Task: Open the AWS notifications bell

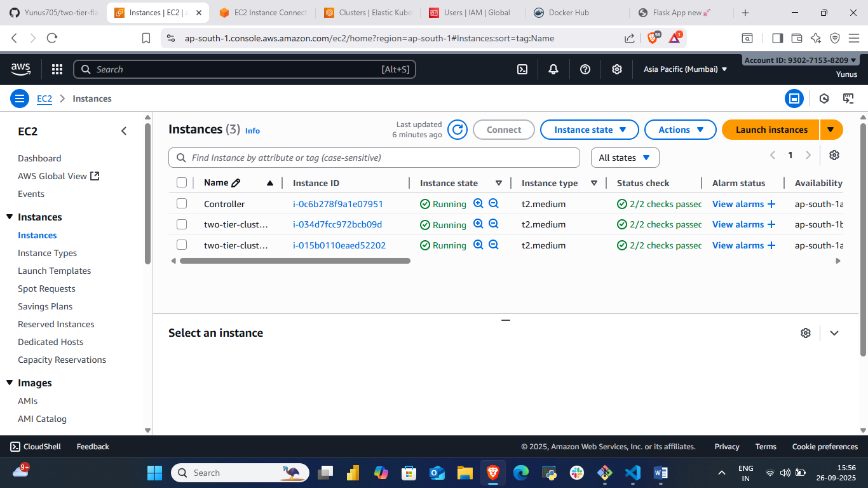Action: click(x=553, y=69)
